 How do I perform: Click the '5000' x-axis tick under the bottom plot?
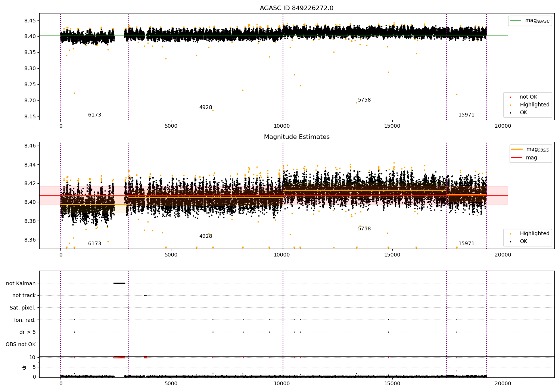[x=171, y=383]
